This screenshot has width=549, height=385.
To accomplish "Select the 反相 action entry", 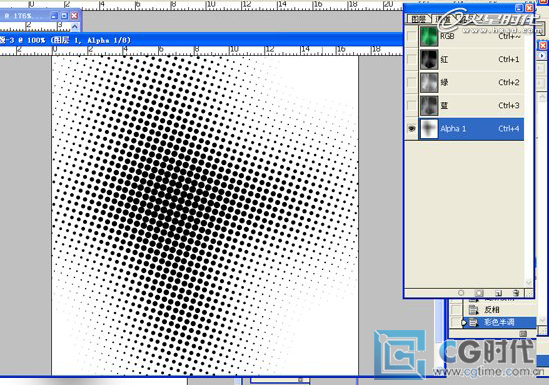I will tap(492, 310).
